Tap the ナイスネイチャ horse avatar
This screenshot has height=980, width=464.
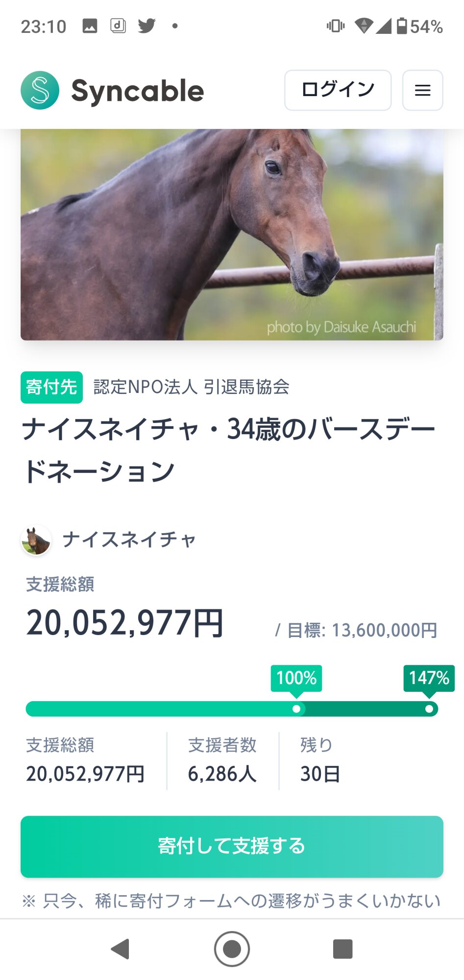pyautogui.click(x=36, y=540)
